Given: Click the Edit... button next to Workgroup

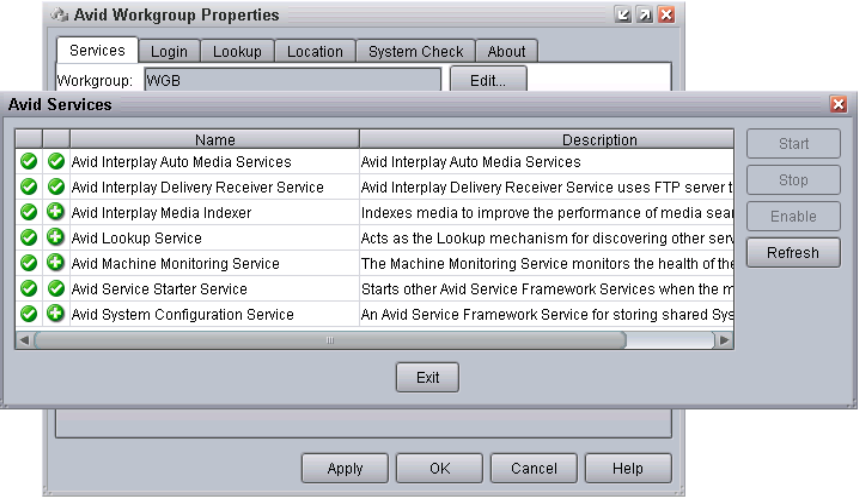Looking at the screenshot, I should coord(488,81).
